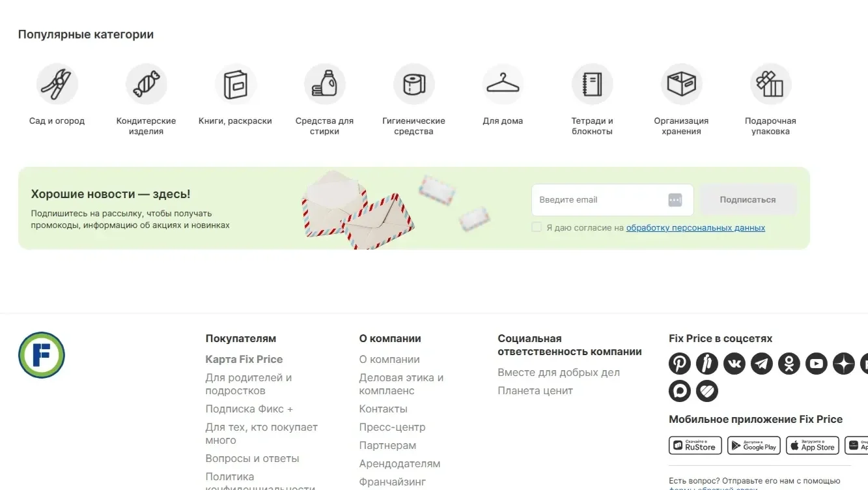Visit the Вопросы и ответы page

coord(253,459)
